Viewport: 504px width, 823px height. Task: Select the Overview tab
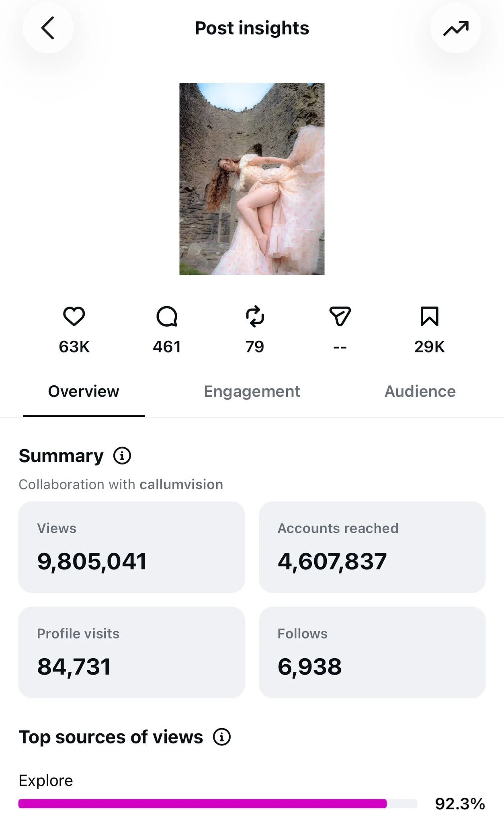tap(84, 391)
